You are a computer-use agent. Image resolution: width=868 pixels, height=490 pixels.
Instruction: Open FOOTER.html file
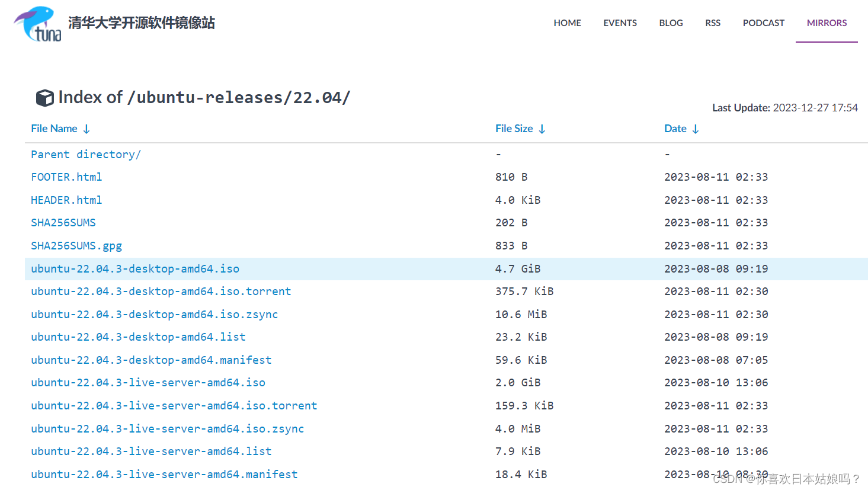pos(66,177)
